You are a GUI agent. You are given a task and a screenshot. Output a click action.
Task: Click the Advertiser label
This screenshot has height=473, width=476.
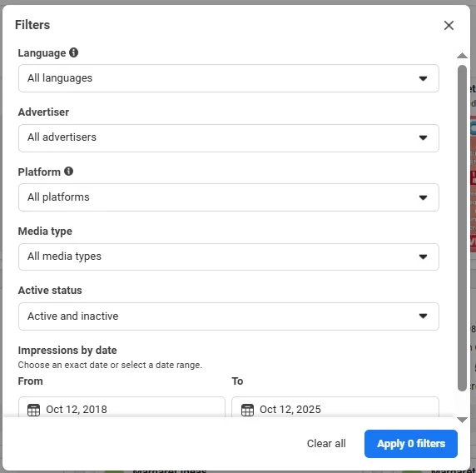[43, 112]
